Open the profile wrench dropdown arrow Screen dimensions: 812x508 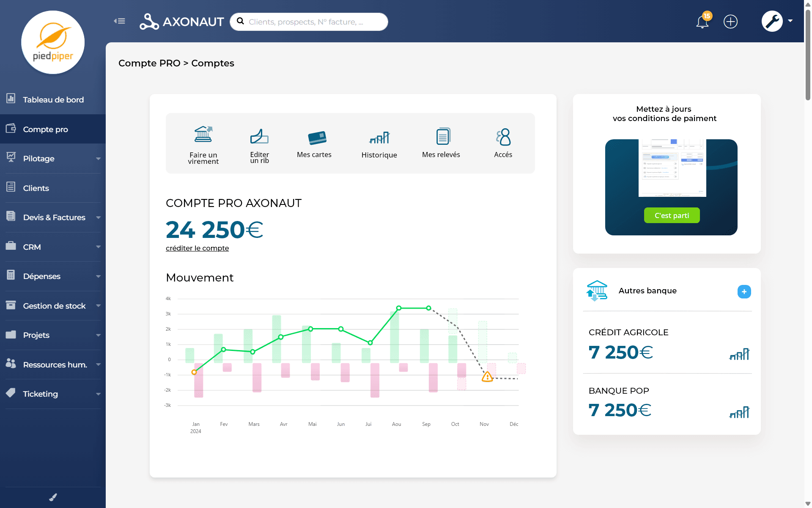point(790,21)
